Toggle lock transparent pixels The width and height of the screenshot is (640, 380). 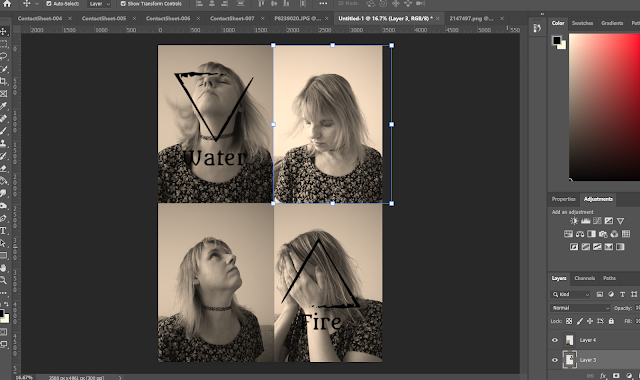tap(569, 321)
